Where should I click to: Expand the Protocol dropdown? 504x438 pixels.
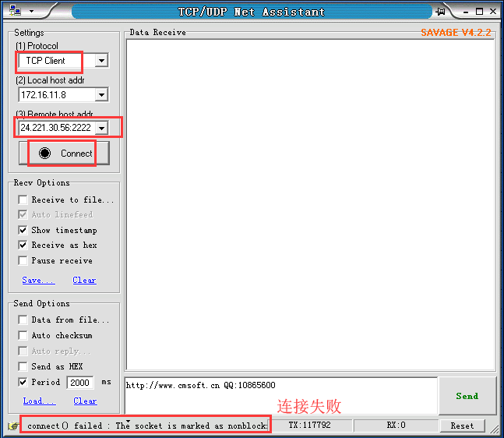(x=101, y=61)
